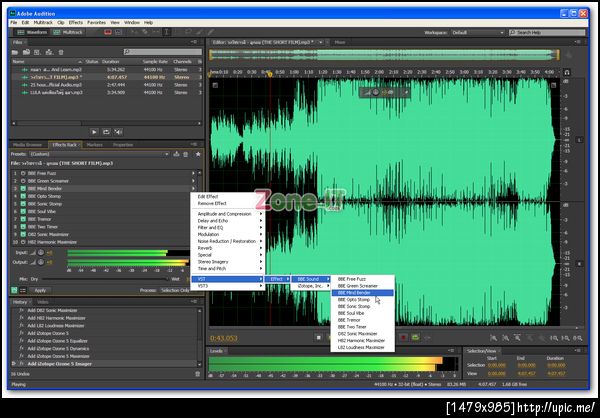The height and width of the screenshot is (418, 600).
Task: Toggle power for BBE Mind Bender effect
Action: pyautogui.click(x=23, y=189)
